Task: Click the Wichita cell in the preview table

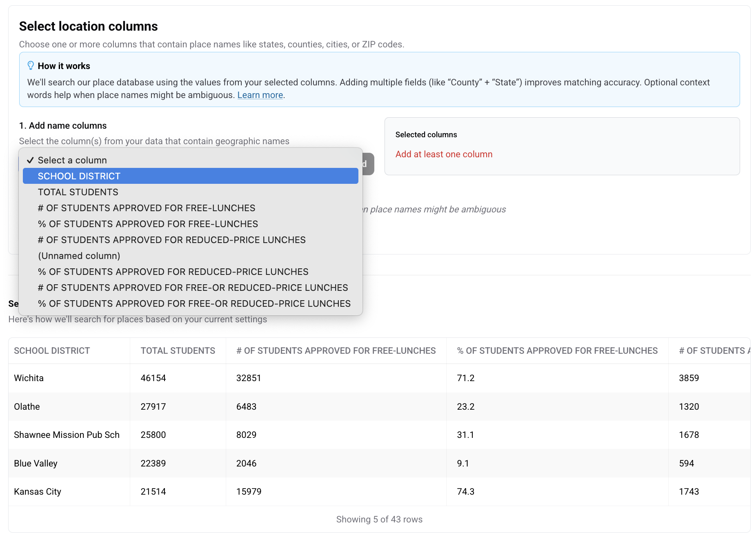Action: coord(29,378)
